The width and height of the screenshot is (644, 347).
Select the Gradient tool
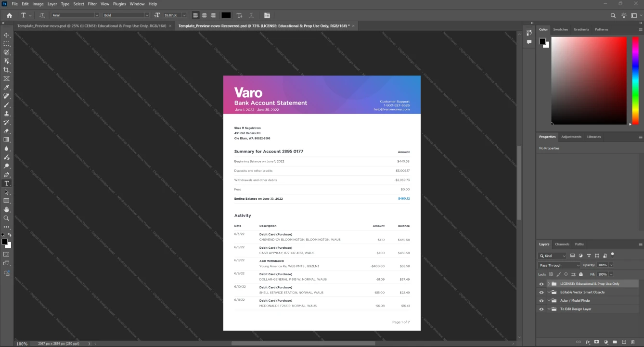(6, 140)
